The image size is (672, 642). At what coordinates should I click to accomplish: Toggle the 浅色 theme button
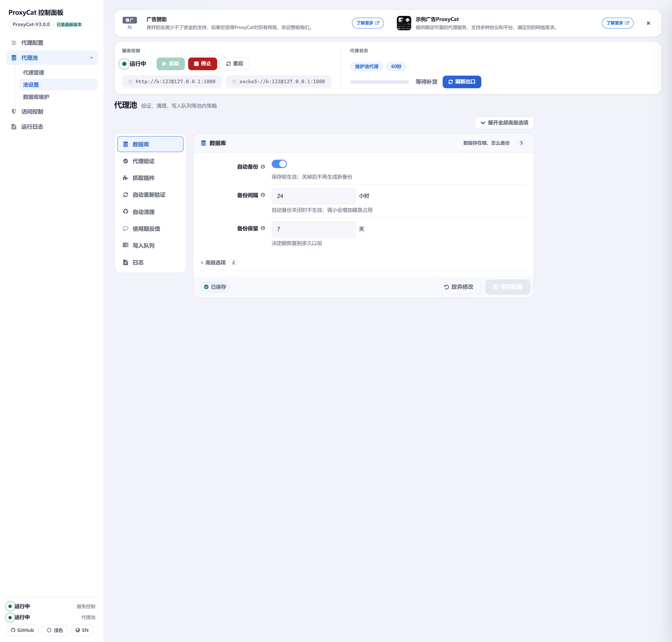coord(55,630)
